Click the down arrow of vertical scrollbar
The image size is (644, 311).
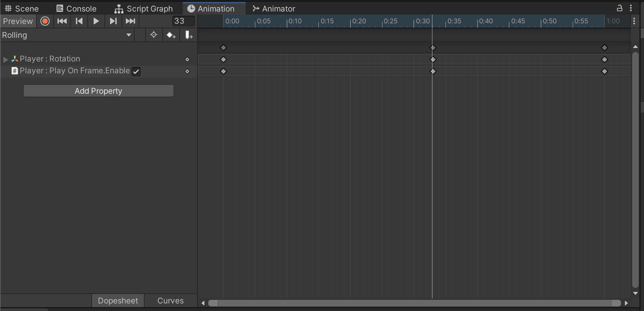(x=635, y=293)
